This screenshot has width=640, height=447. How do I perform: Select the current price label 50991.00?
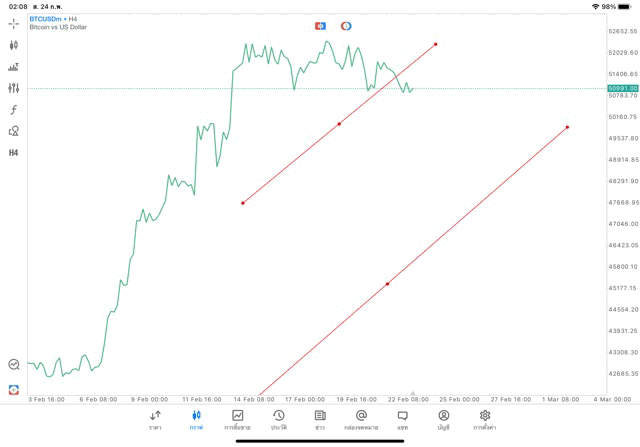(622, 88)
